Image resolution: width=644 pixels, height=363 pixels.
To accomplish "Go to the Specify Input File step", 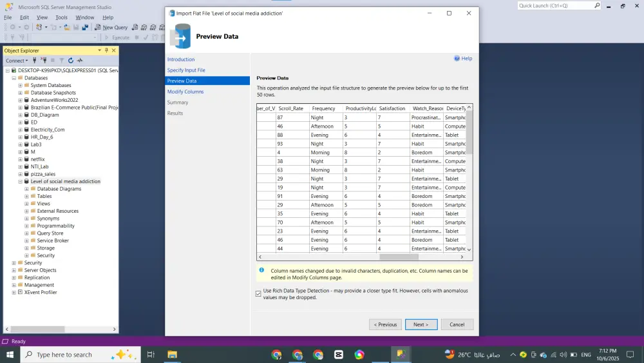I will point(186,70).
